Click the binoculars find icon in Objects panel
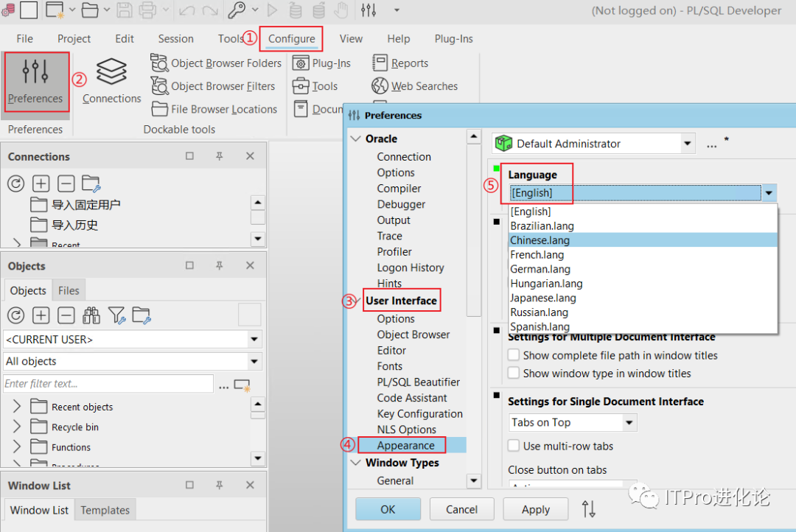Screen dimensions: 796x532 click(91, 315)
